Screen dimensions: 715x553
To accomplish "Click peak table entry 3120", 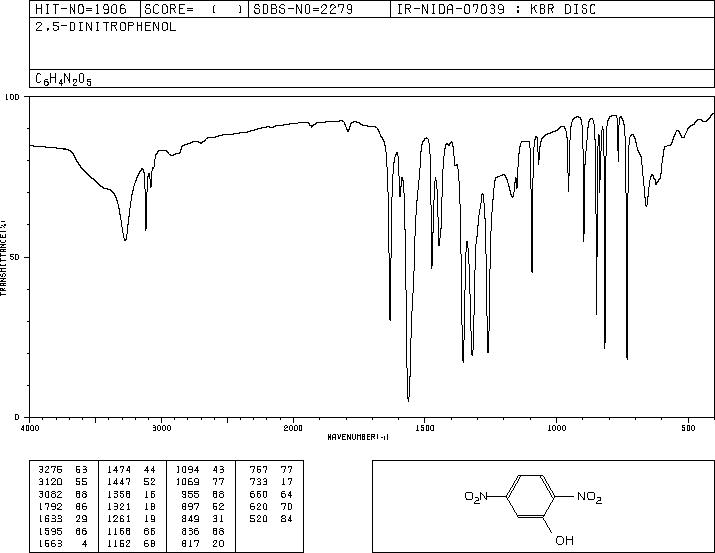I will [x=50, y=482].
